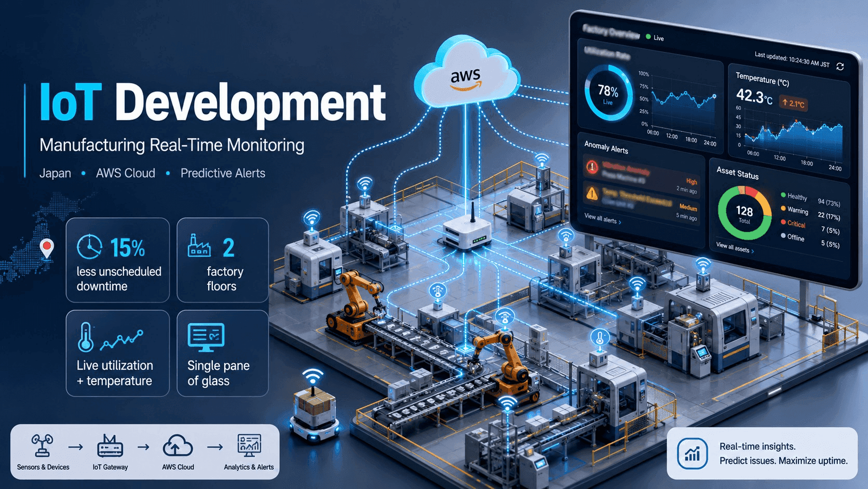This screenshot has width=868, height=489.
Task: Click the red map pin on Japan
Action: (47, 248)
